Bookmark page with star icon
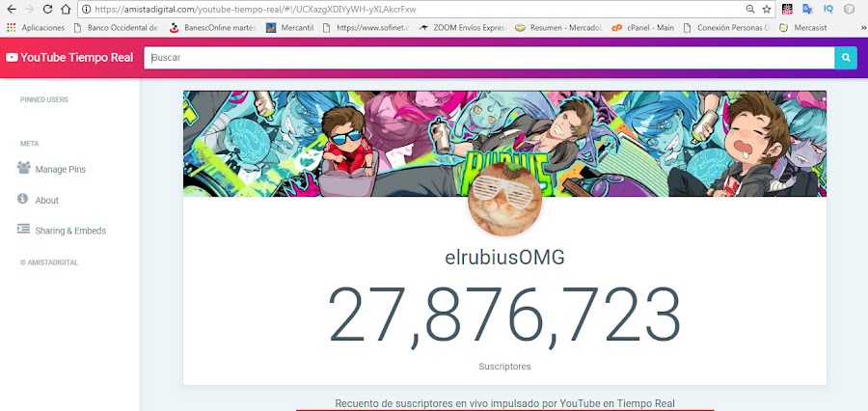This screenshot has height=411, width=868. pyautogui.click(x=766, y=9)
